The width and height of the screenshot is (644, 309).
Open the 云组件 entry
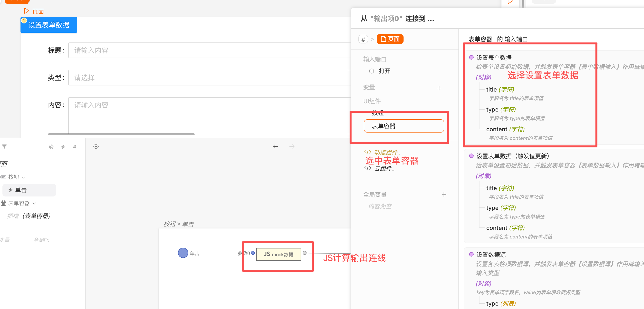pyautogui.click(x=384, y=168)
